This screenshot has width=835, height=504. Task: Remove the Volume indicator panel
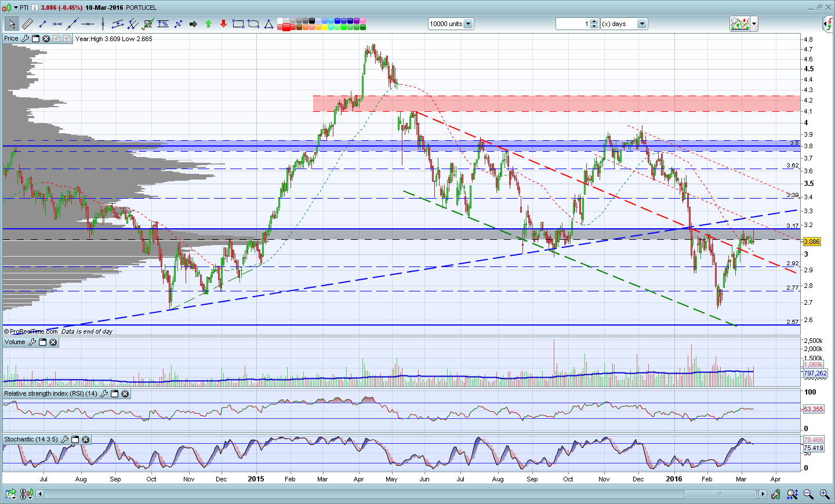(53, 342)
